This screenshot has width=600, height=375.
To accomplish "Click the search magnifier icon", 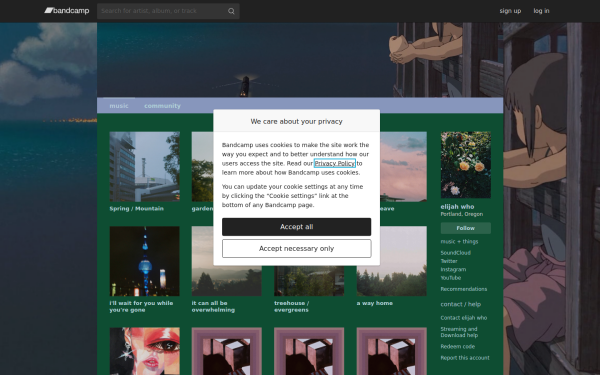I will pos(231,11).
